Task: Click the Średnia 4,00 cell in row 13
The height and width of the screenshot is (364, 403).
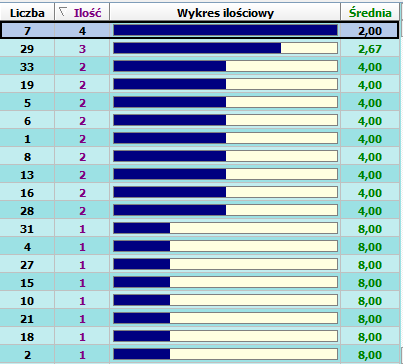Action: click(370, 175)
